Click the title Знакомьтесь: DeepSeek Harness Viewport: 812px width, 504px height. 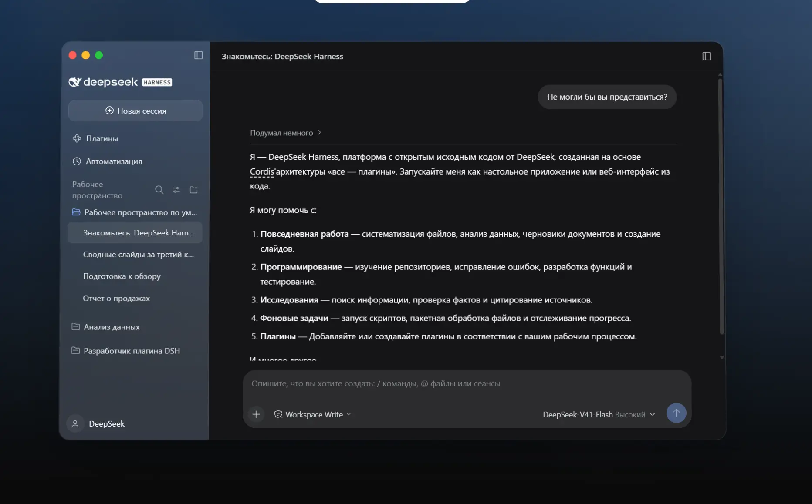click(x=282, y=57)
